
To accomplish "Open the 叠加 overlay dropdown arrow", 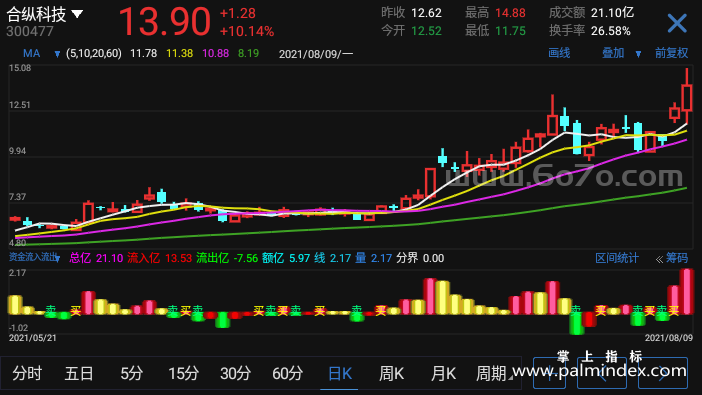I will (638, 54).
